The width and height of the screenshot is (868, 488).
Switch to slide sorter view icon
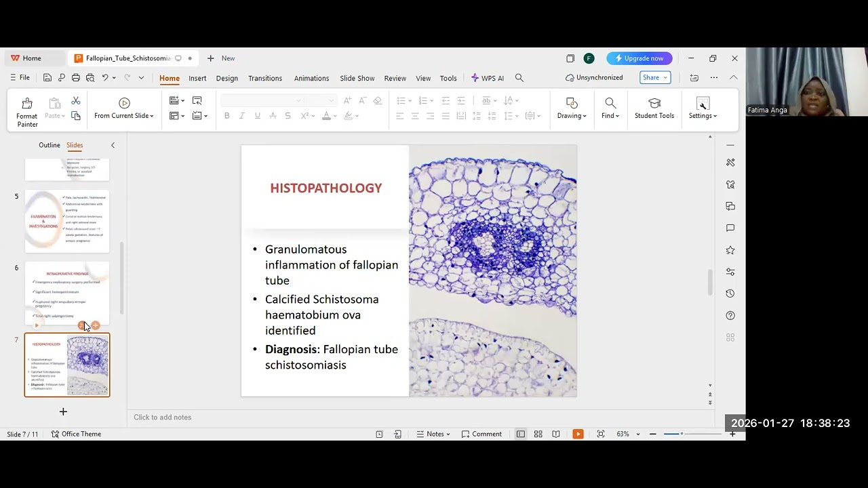click(538, 434)
